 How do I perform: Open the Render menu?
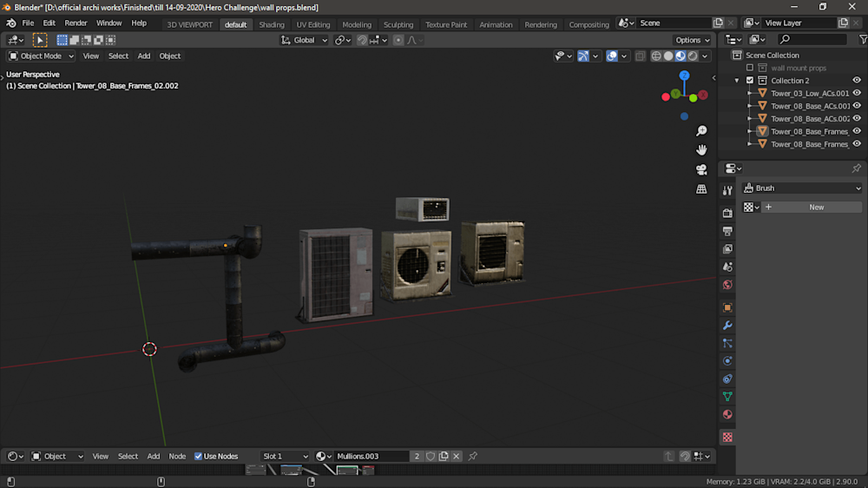pos(76,23)
